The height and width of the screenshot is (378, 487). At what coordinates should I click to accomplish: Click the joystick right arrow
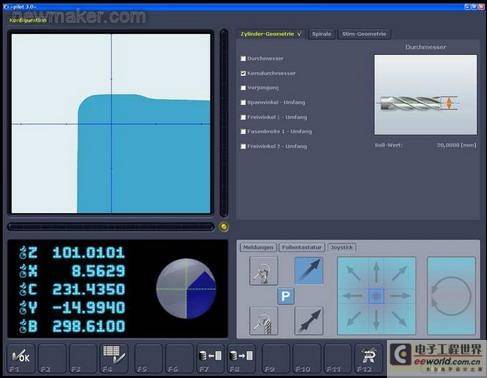point(400,296)
